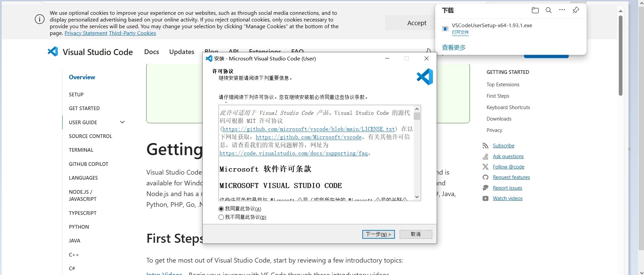This screenshot has height=275, width=644.
Task: Click the GitHub Request features icon
Action: (485, 177)
